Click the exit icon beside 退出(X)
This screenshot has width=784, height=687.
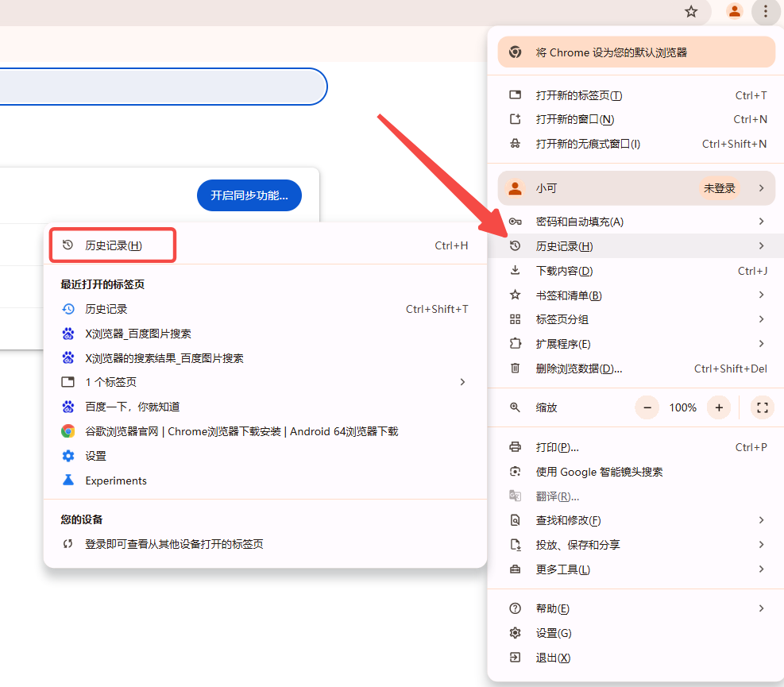tap(515, 658)
